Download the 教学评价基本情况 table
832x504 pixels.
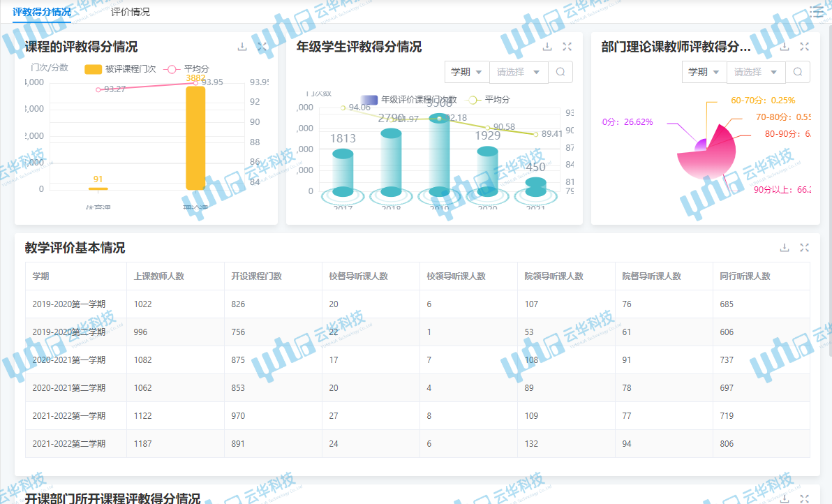(x=785, y=248)
